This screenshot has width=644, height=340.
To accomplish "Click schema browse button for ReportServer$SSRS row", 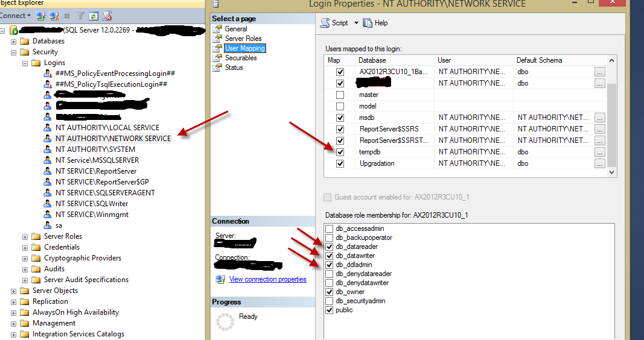I will tap(600, 129).
